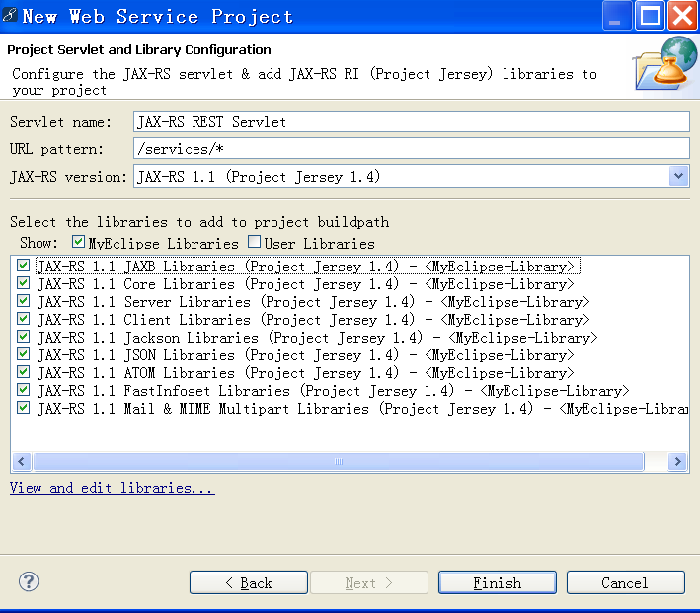
Task: Click the Finish button
Action: (498, 582)
